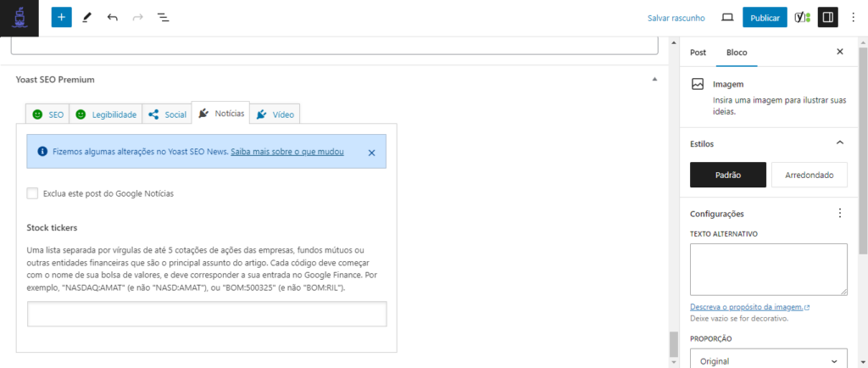
Task: Open the Yoast SEO sidebar icon
Action: pos(803,18)
